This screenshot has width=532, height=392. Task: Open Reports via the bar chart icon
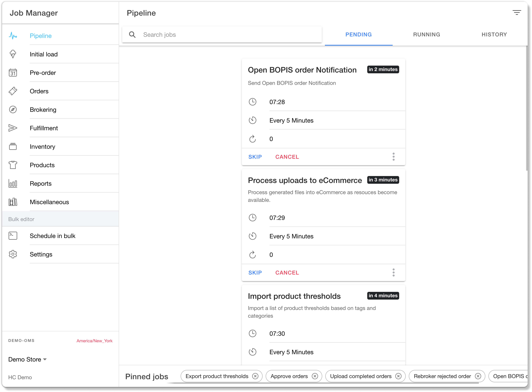pos(13,183)
